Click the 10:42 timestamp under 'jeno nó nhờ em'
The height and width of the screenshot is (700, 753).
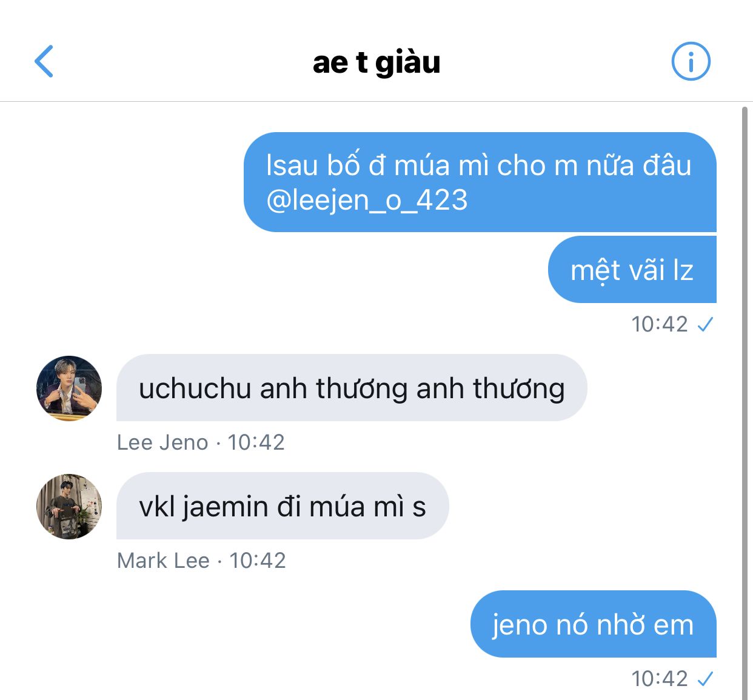point(660,679)
